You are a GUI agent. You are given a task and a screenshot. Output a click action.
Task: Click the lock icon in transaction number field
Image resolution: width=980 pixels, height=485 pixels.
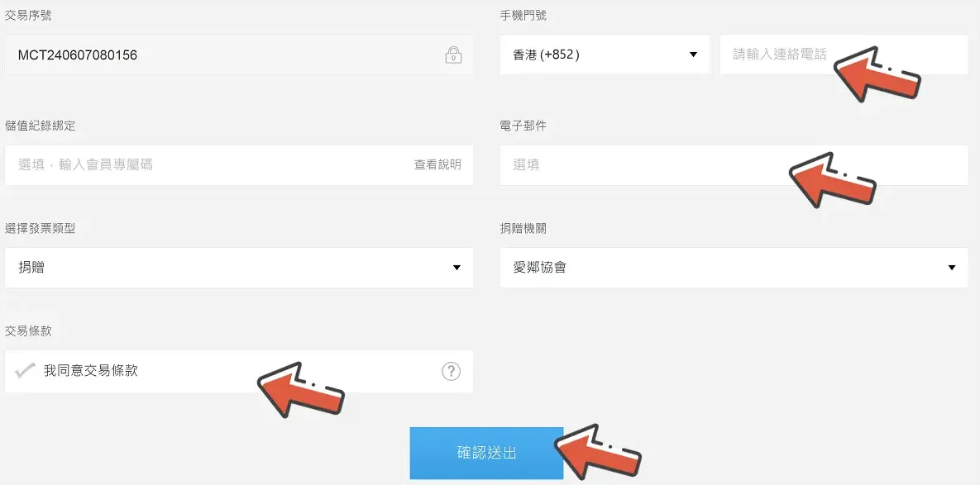(x=453, y=55)
